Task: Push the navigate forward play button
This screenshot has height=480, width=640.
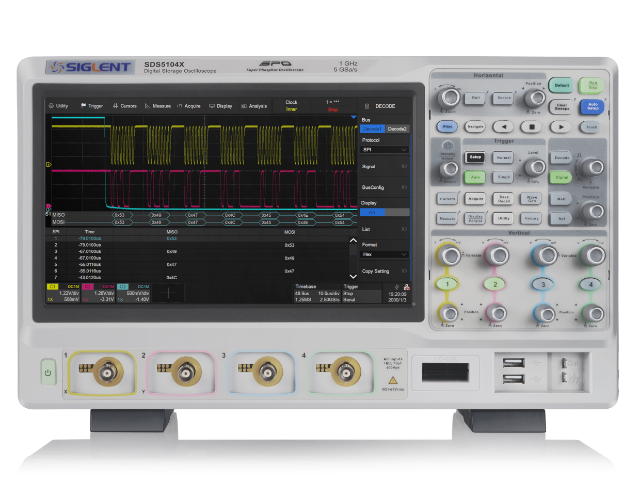Action: [x=560, y=127]
